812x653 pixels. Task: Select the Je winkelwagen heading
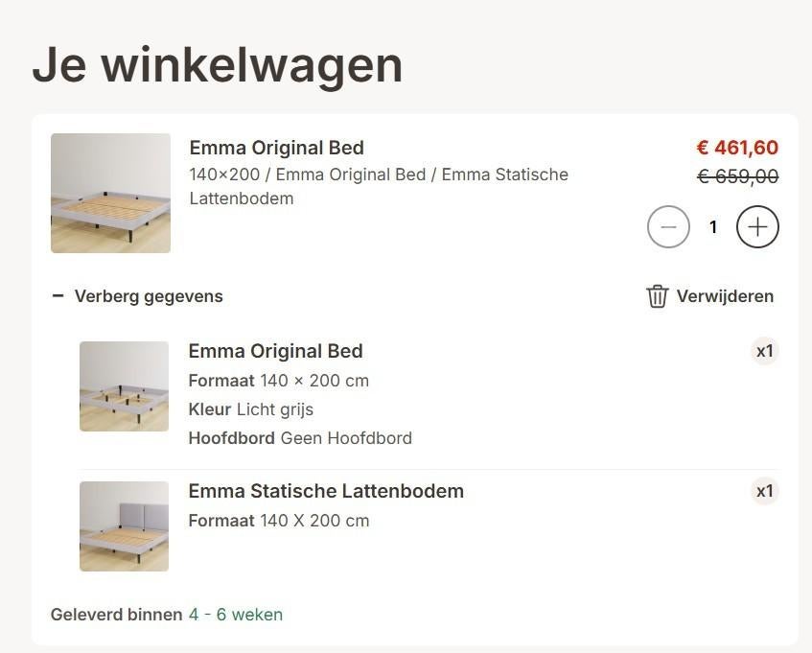[217, 65]
